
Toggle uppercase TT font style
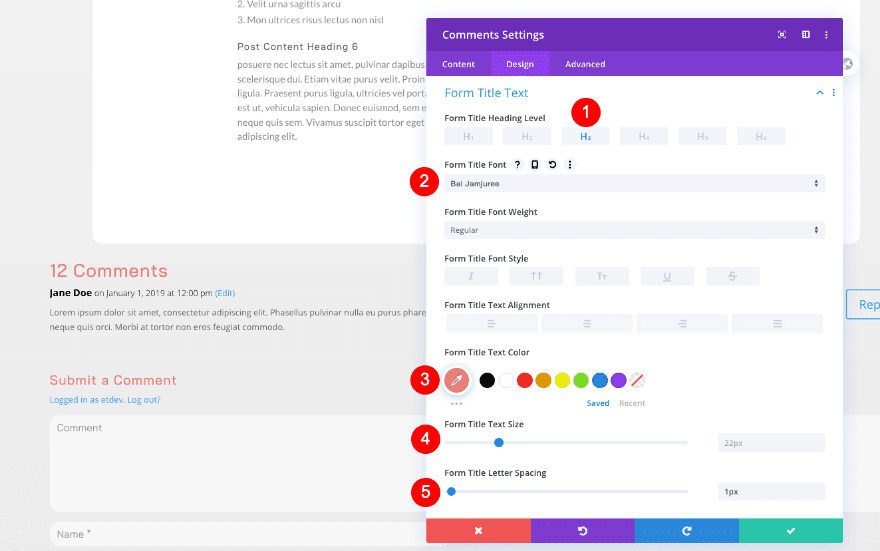(537, 276)
